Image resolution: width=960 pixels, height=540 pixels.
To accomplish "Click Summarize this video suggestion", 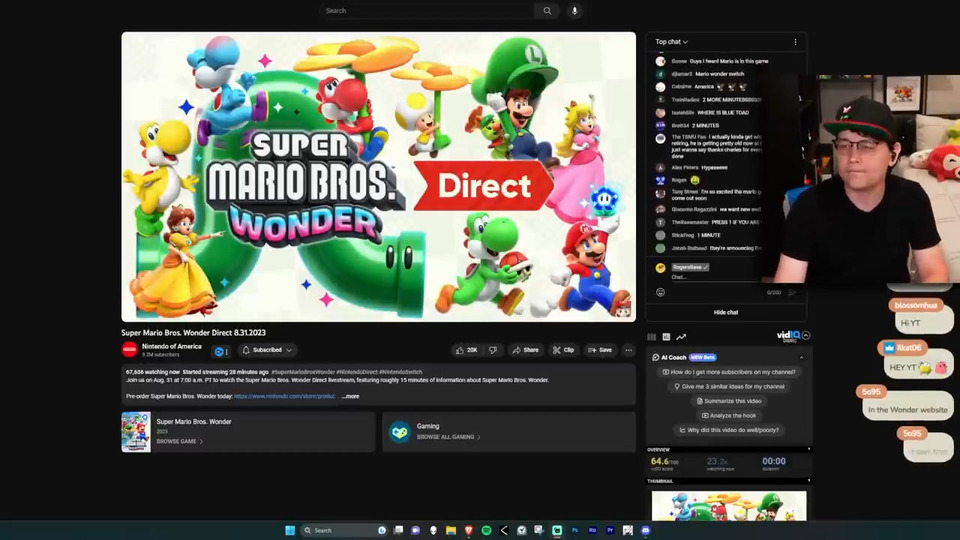I will click(x=729, y=401).
